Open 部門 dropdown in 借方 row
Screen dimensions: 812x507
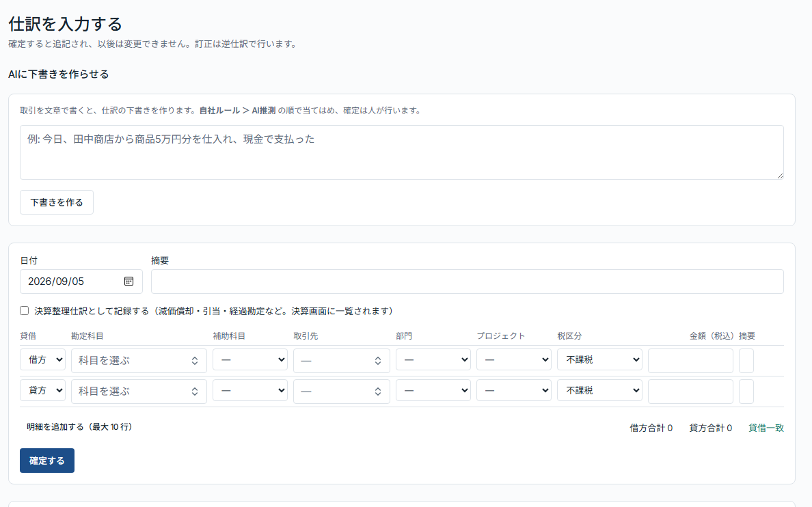point(433,359)
